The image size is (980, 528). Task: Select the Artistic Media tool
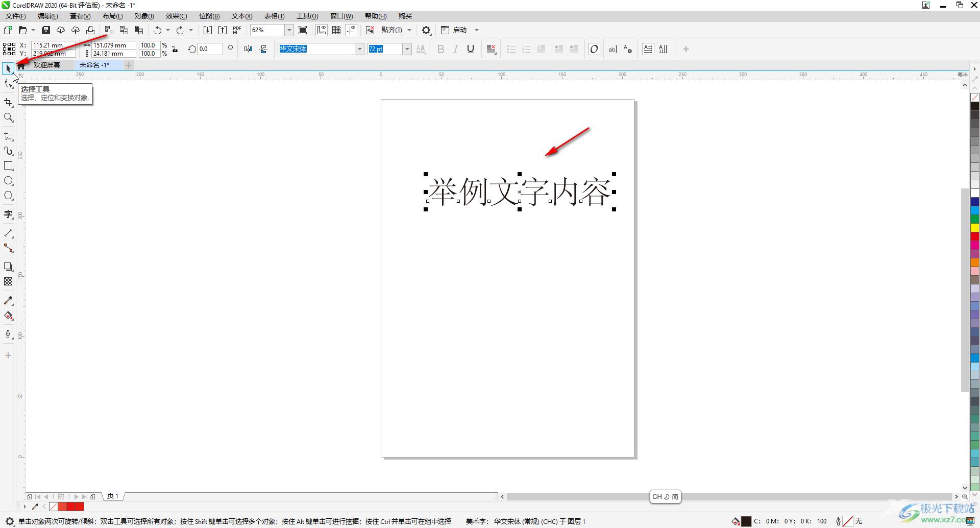[8, 151]
